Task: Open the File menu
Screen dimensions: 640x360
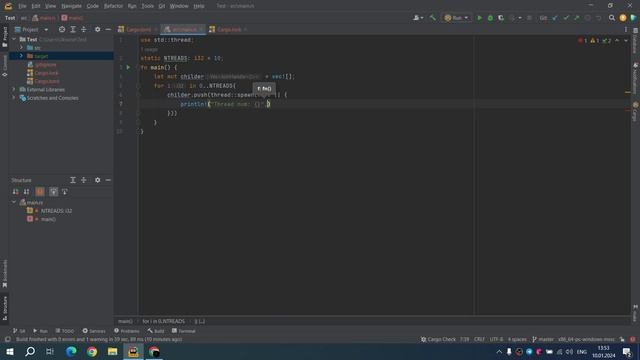Action: (x=22, y=6)
